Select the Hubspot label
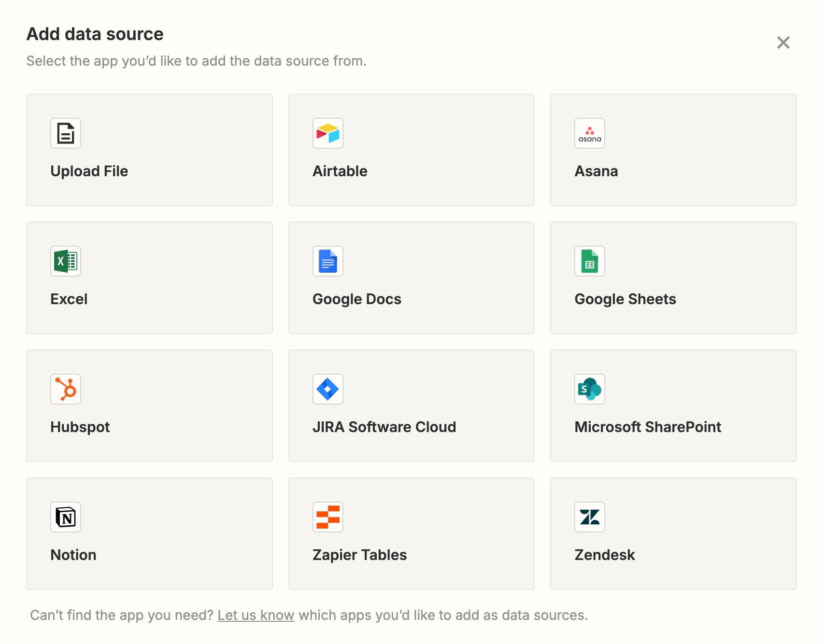Viewport: 825px width, 644px height. 80,427
